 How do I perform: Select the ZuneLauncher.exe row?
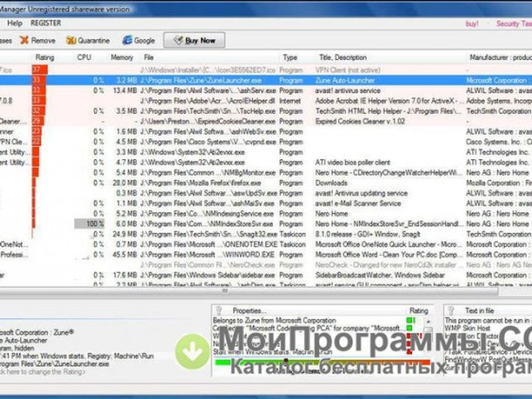[x=266, y=80]
